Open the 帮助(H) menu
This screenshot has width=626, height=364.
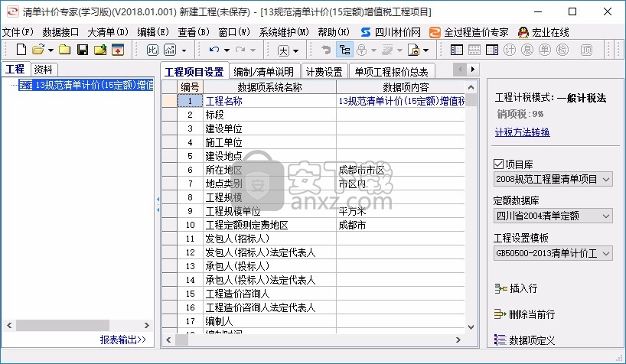(x=334, y=32)
